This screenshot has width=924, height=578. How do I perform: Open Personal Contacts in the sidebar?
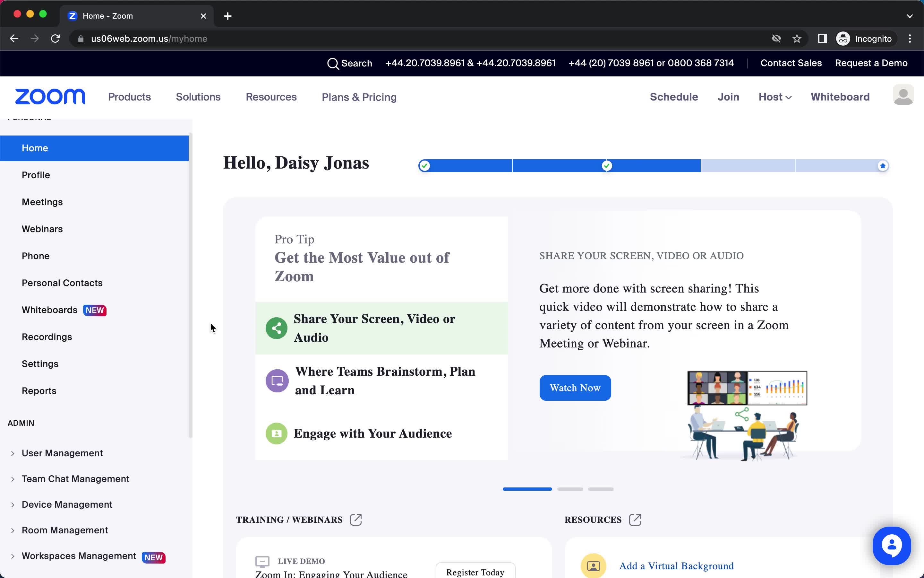tap(62, 283)
